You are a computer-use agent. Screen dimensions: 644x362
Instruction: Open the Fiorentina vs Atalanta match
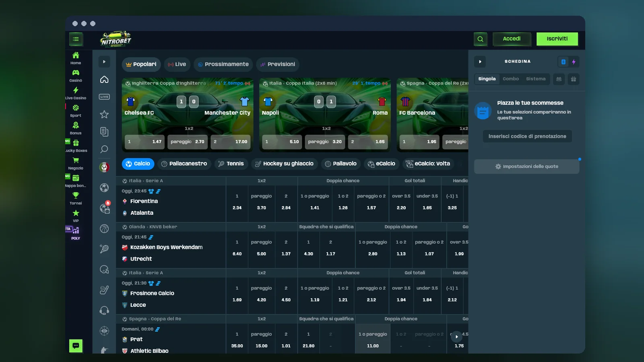point(171,204)
